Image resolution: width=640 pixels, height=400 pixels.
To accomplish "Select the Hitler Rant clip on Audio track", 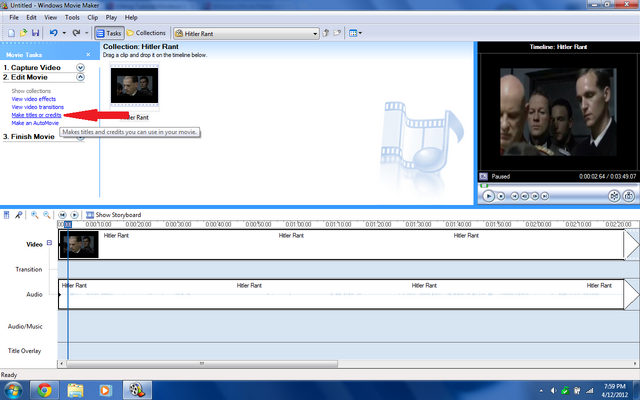I will [x=341, y=294].
